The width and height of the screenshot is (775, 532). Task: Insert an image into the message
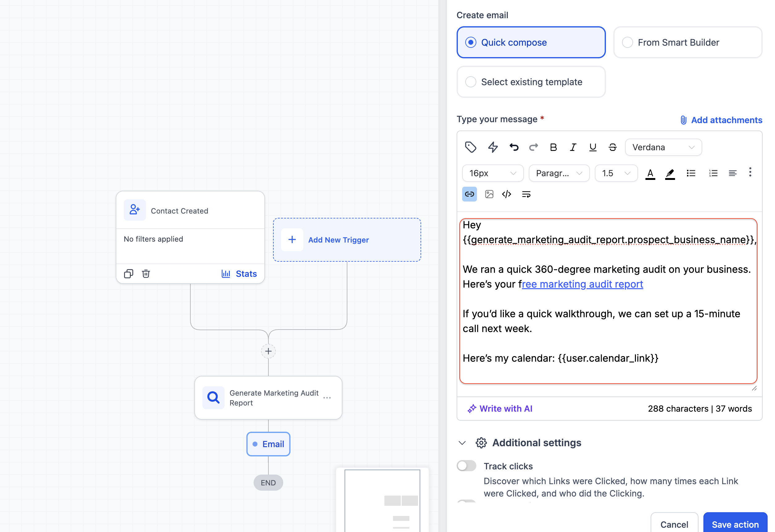tap(489, 194)
